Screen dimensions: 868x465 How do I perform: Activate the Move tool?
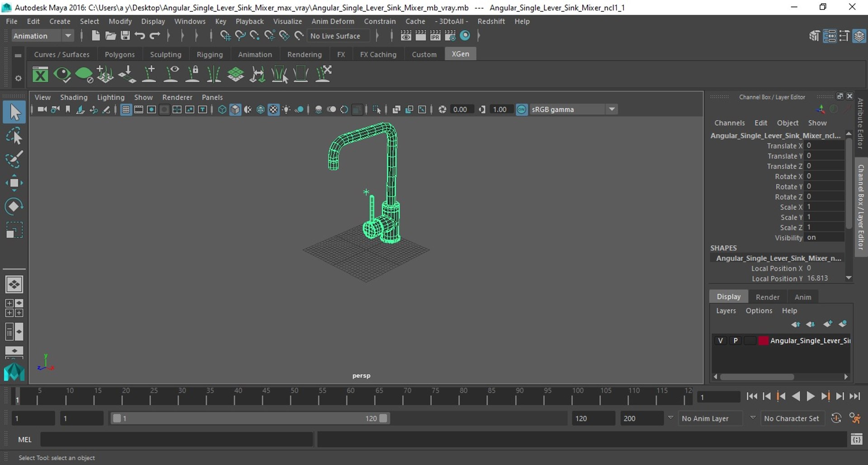[14, 183]
